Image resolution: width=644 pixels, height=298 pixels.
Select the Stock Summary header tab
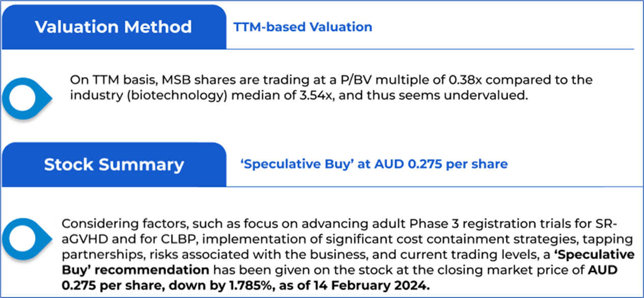[114, 165]
